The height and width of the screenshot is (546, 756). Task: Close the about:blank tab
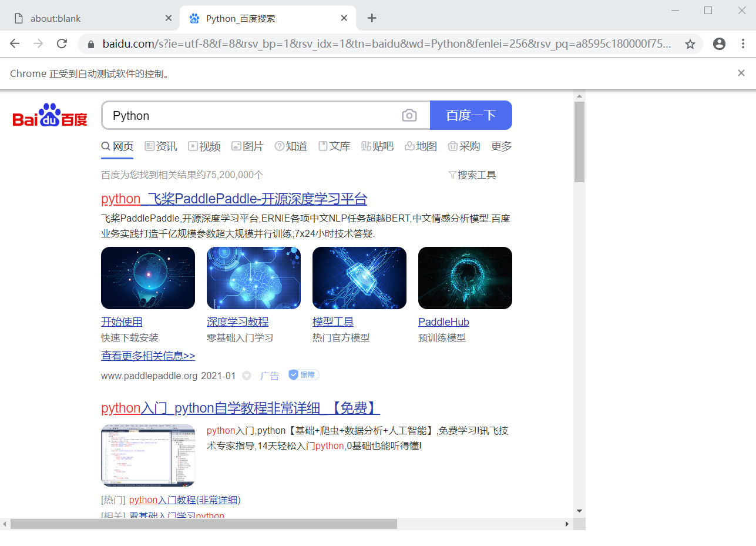click(169, 18)
